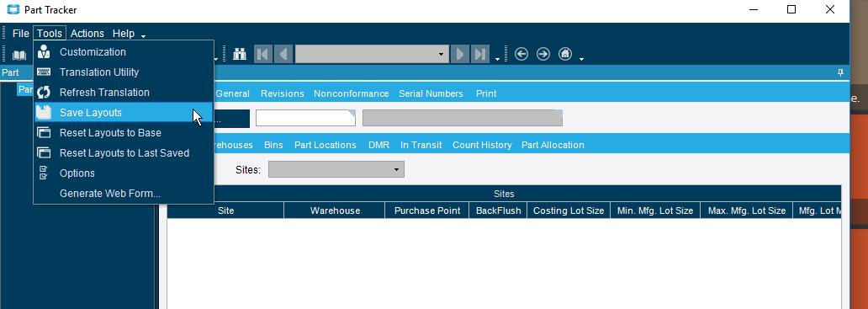Go to next record arrow
The width and height of the screenshot is (868, 309).
click(x=459, y=54)
